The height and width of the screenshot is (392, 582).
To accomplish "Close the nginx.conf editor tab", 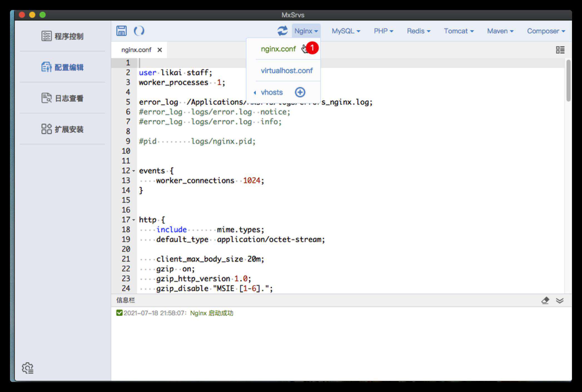I will [160, 50].
